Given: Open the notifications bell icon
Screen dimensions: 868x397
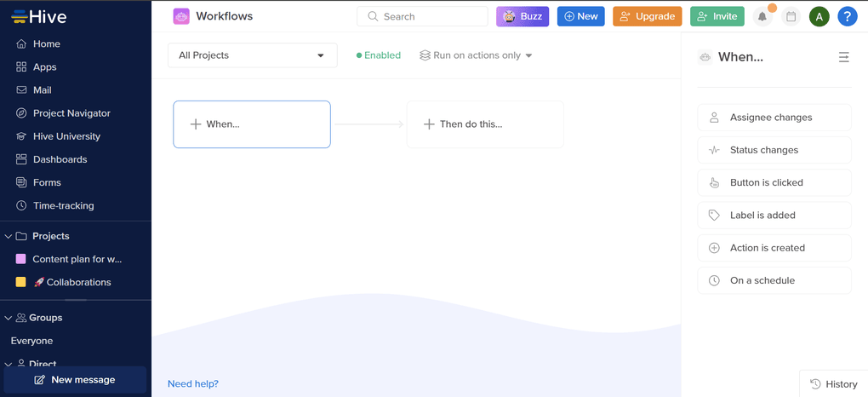Looking at the screenshot, I should (762, 16).
